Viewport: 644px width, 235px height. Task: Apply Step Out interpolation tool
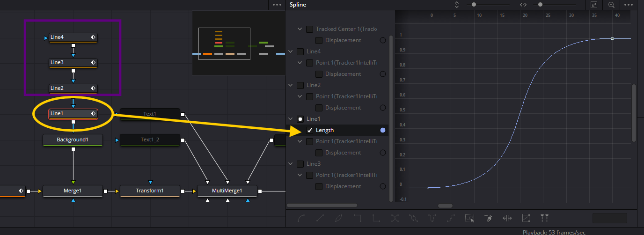coord(376,218)
